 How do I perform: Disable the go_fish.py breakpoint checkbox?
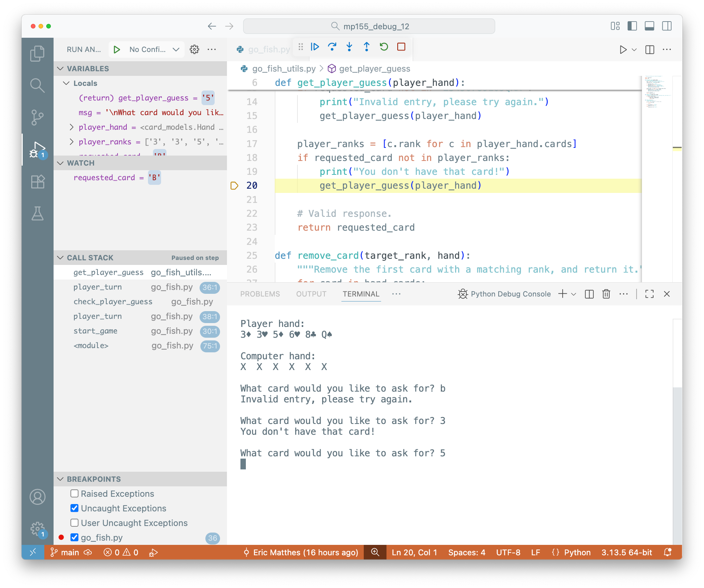coord(75,538)
